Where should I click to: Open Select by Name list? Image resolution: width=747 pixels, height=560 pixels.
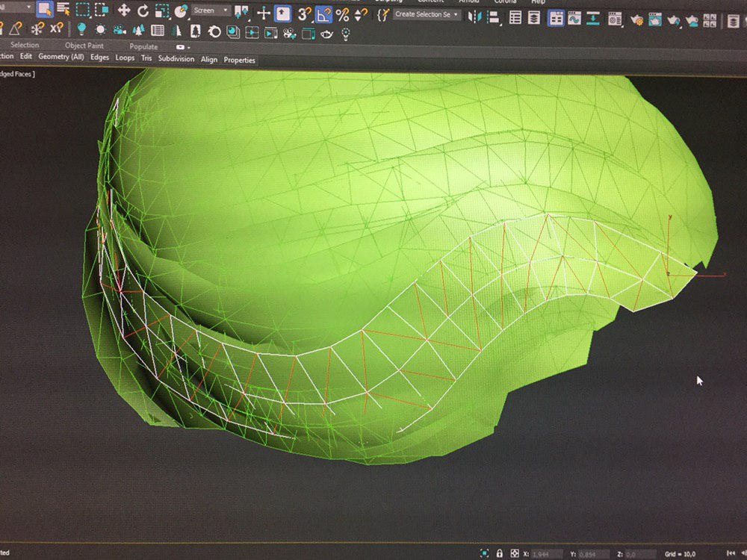[x=63, y=9]
